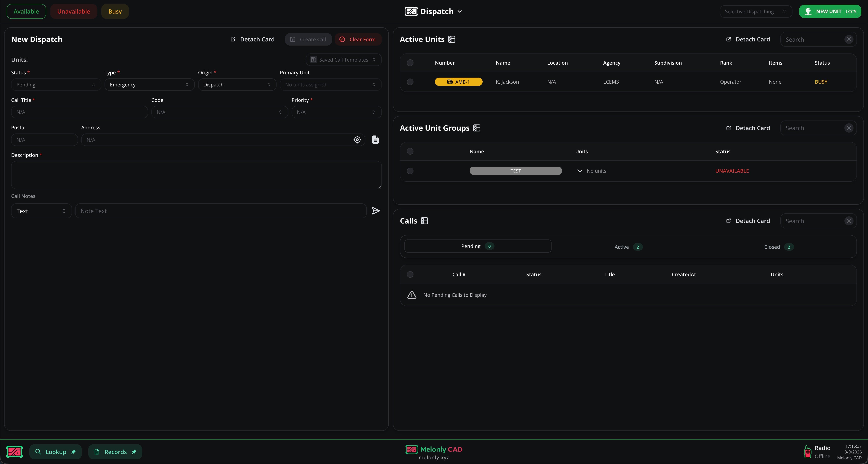Detach the New Dispatch card
The image size is (868, 464).
tap(252, 39)
